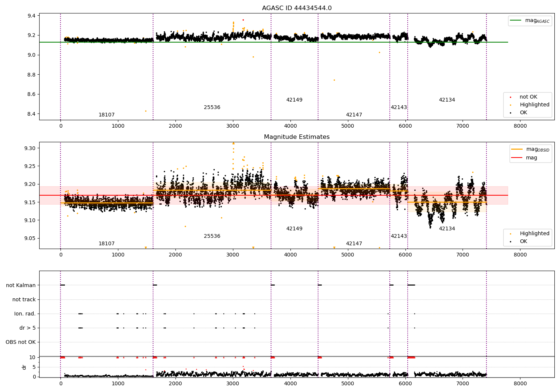
Task: Click the 9.4 y-axis tick label
Action: pyautogui.click(x=31, y=16)
